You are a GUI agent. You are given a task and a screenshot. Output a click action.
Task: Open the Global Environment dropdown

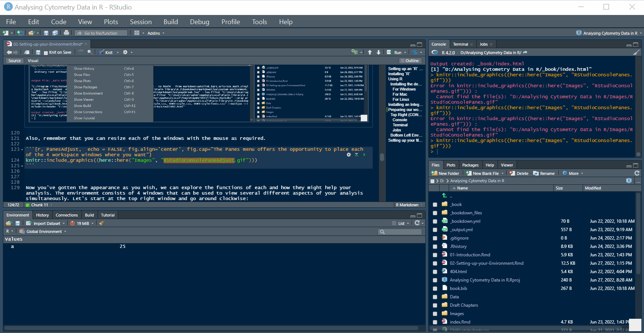(x=43, y=231)
